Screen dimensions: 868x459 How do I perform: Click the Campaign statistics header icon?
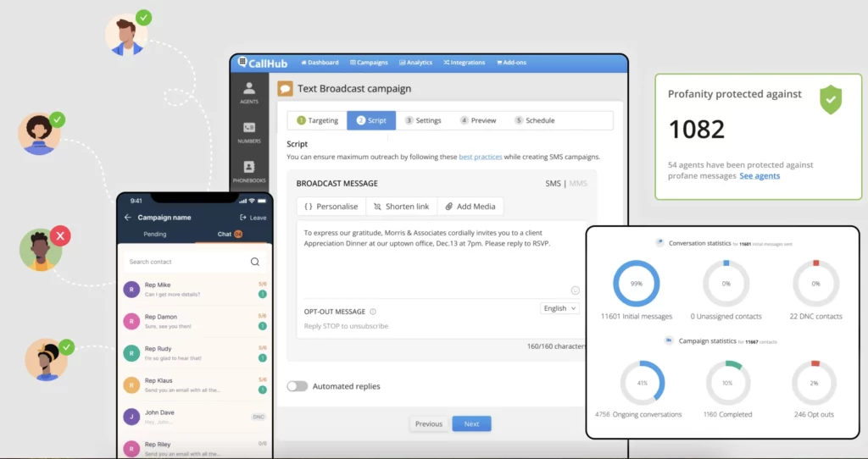point(669,340)
